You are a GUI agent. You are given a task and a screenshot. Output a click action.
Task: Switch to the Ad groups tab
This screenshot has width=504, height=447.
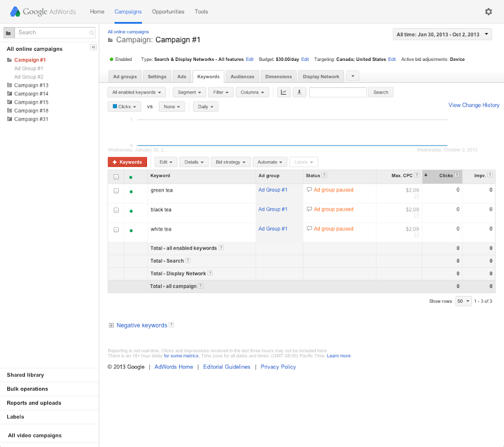pos(124,77)
